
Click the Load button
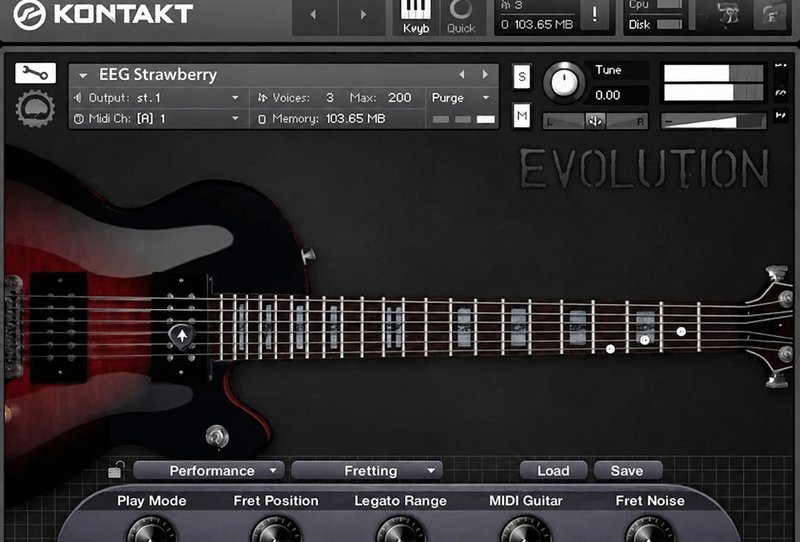[x=553, y=471]
